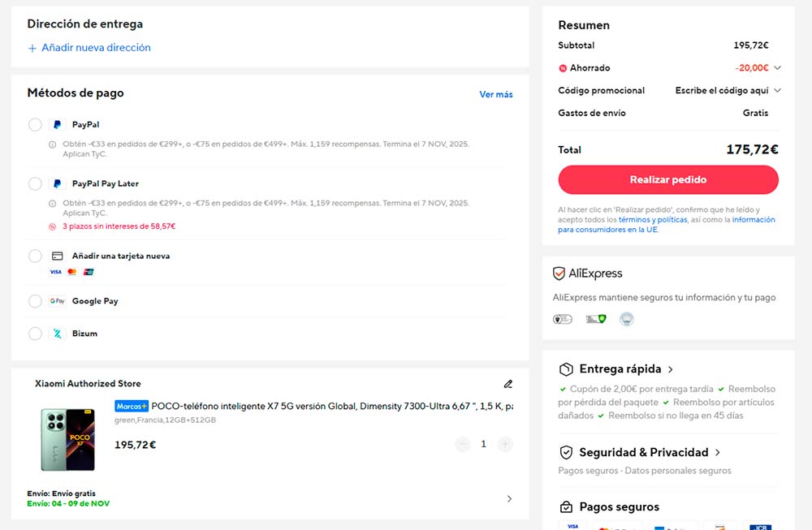The image size is (812, 530).
Task: Increase product quantity with plus stepper
Action: click(x=505, y=444)
